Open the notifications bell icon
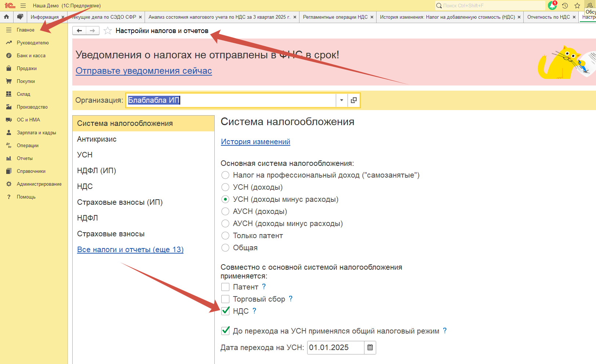This screenshot has width=596, height=364. (552, 6)
